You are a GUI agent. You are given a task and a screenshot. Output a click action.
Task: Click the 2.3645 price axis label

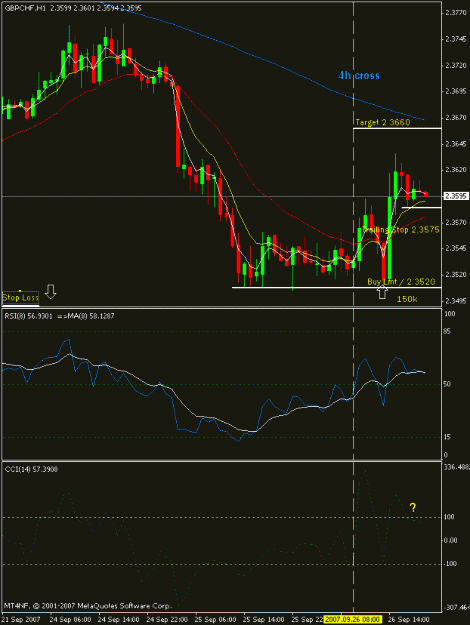[455, 144]
